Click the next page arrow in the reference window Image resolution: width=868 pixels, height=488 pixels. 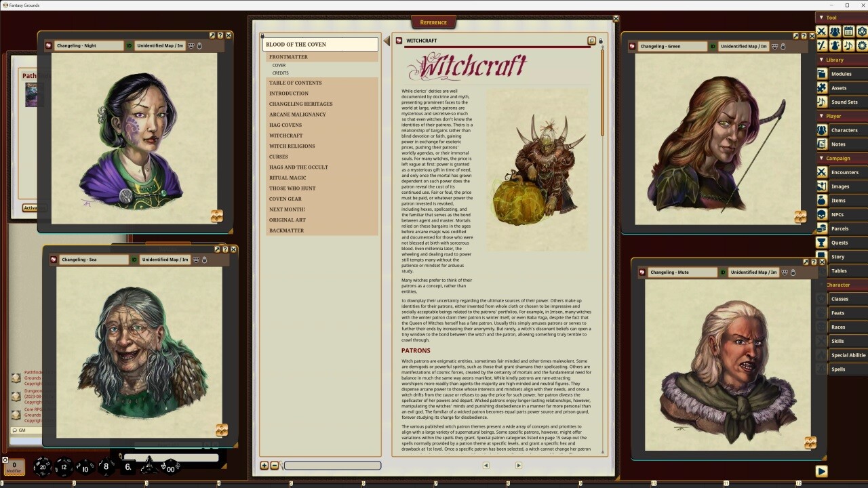coord(518,465)
